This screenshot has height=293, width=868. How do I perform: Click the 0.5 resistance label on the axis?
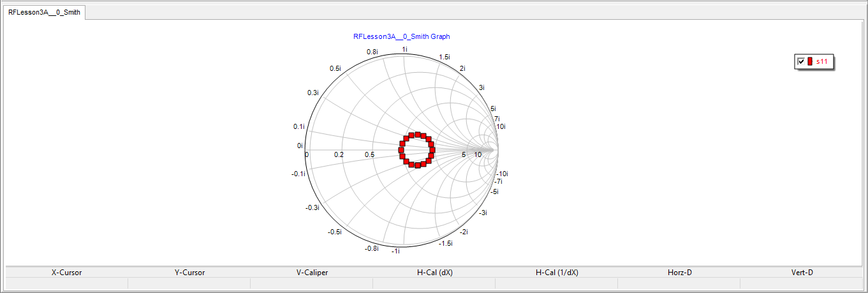(x=369, y=155)
